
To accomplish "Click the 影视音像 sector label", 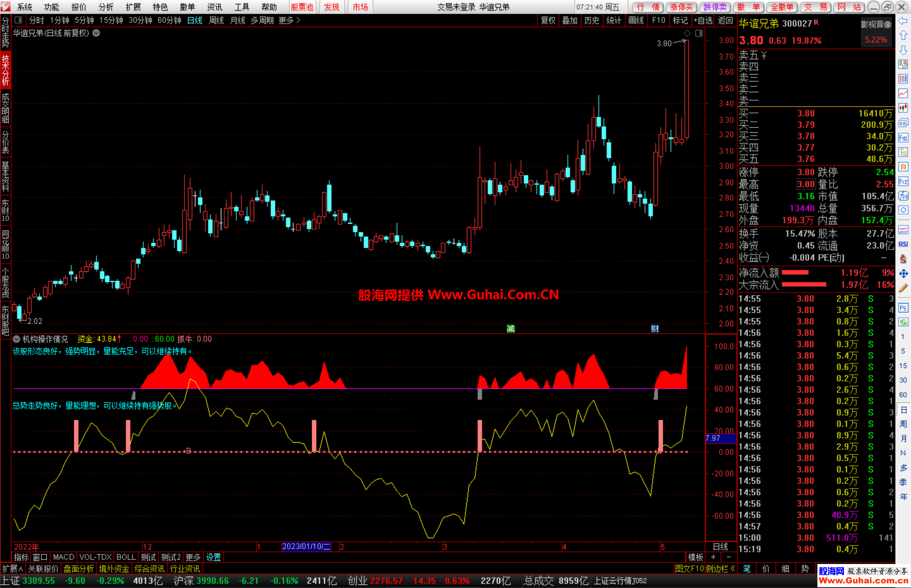I will point(876,24).
